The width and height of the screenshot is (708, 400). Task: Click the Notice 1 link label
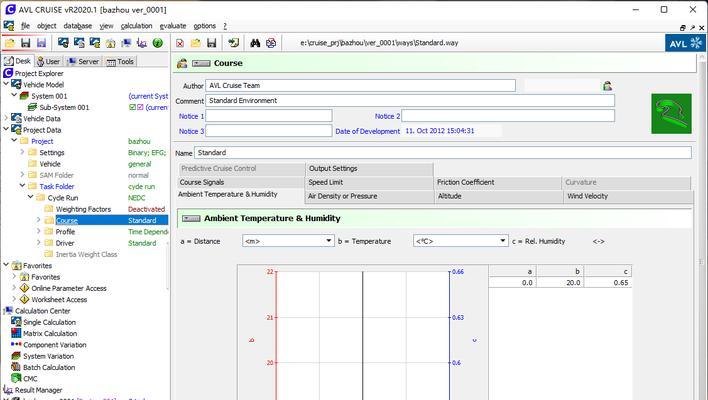[x=191, y=116]
